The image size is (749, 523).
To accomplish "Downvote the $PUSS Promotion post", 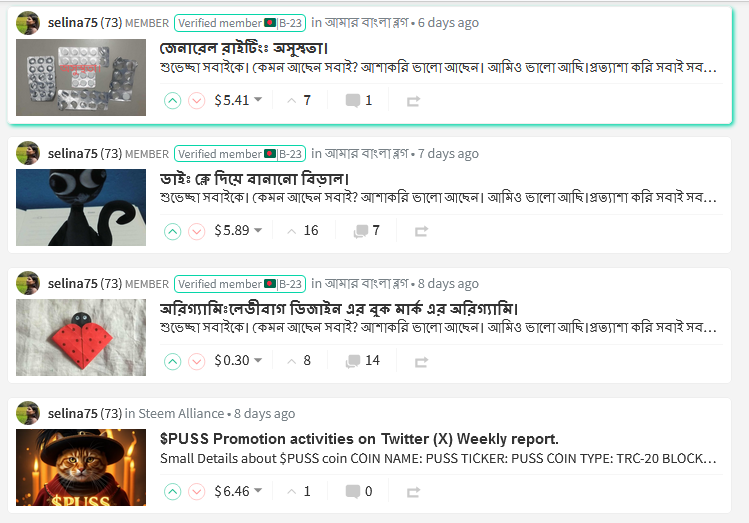I will point(196,491).
